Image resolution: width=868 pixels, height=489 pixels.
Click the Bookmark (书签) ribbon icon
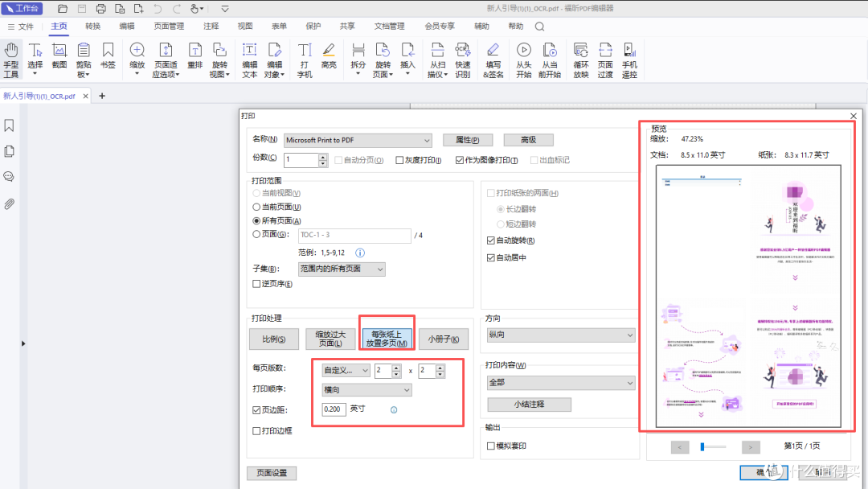coord(108,56)
